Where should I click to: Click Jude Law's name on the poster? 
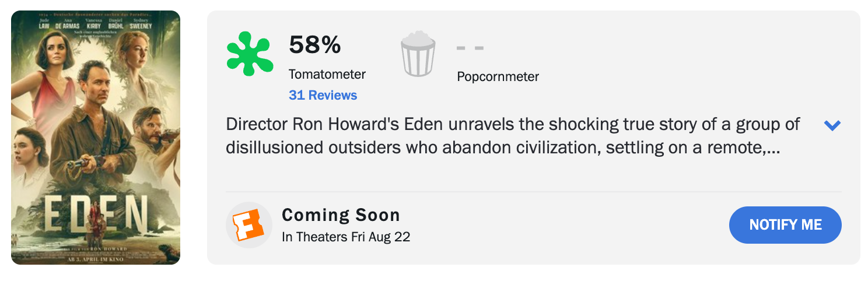click(44, 23)
